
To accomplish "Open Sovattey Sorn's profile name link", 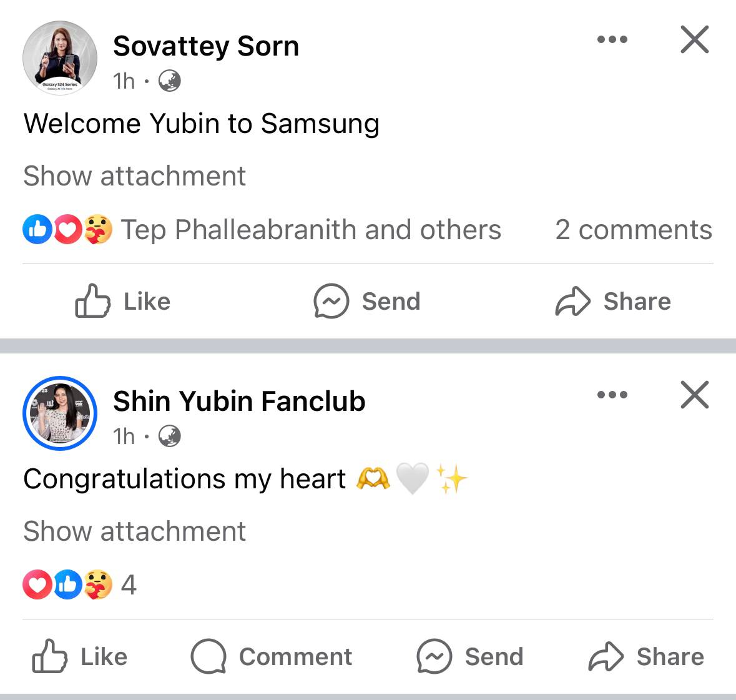I will pyautogui.click(x=206, y=46).
